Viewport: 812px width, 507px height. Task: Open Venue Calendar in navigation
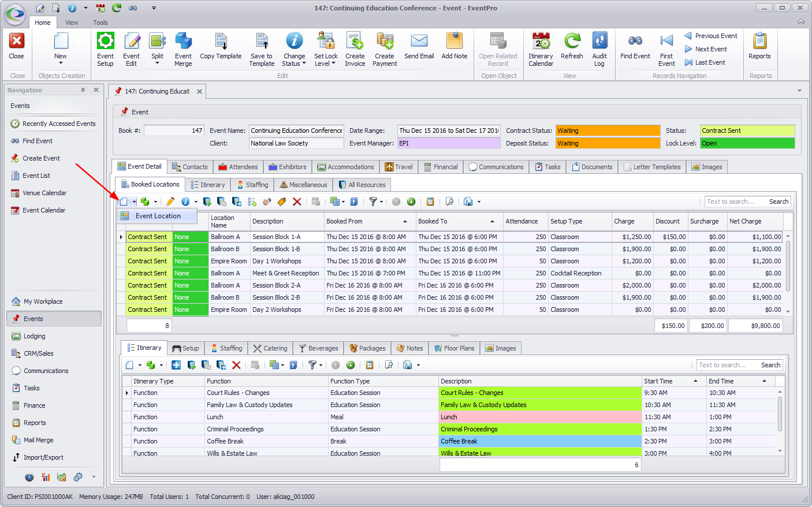(x=39, y=193)
